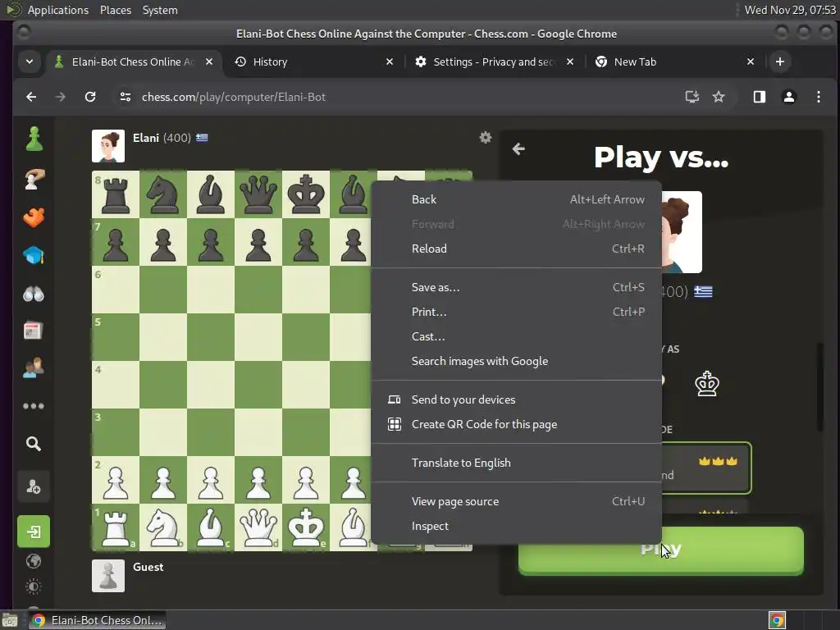Click the Guest avatar below the board
840x630 pixels.
pyautogui.click(x=108, y=576)
